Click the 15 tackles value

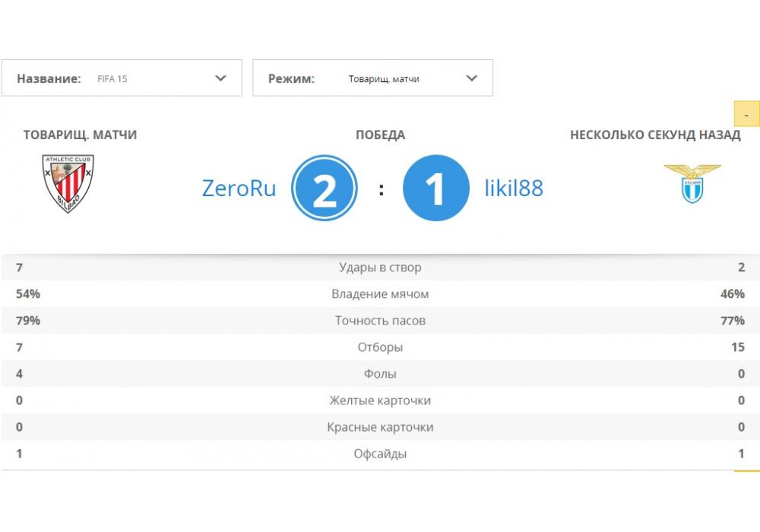[x=738, y=347]
